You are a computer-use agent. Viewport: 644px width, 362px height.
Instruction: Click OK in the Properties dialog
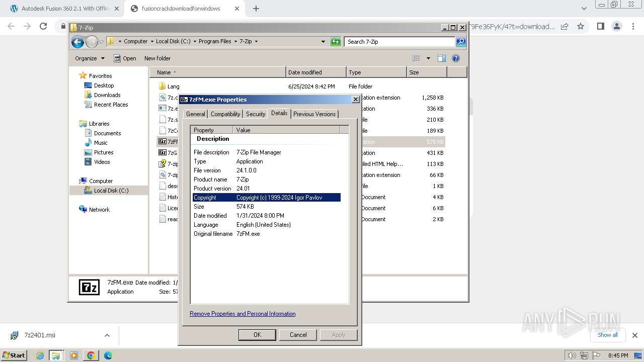257,335
